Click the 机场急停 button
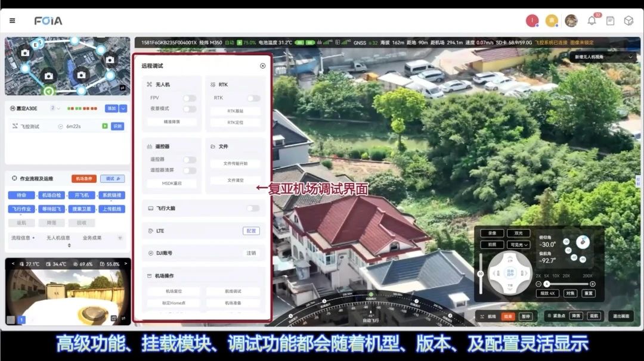 pyautogui.click(x=83, y=179)
